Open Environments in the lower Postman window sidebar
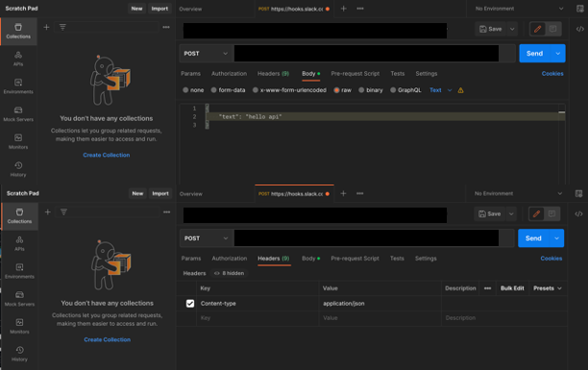588x370 pixels. 19,271
